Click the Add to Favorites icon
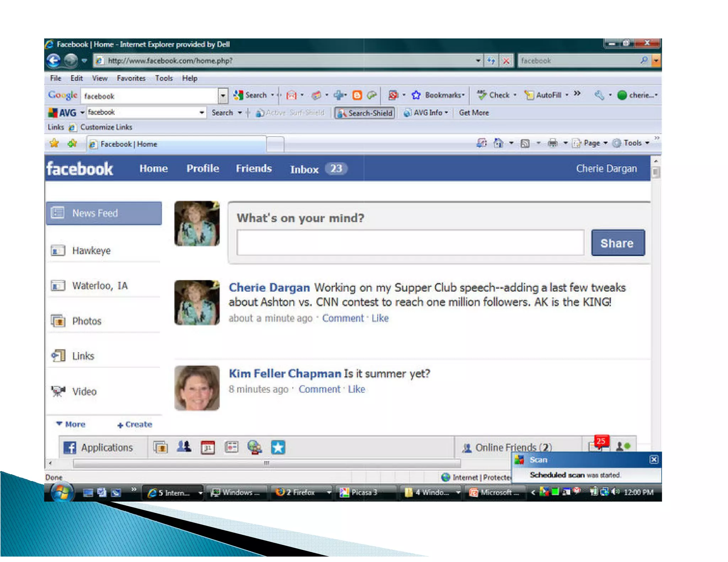The width and height of the screenshot is (728, 562). point(72,143)
